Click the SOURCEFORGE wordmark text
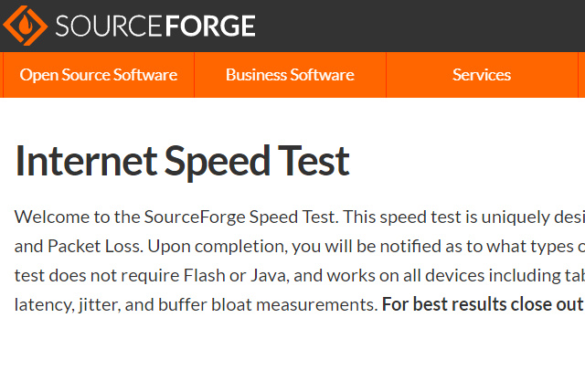 [155, 26]
